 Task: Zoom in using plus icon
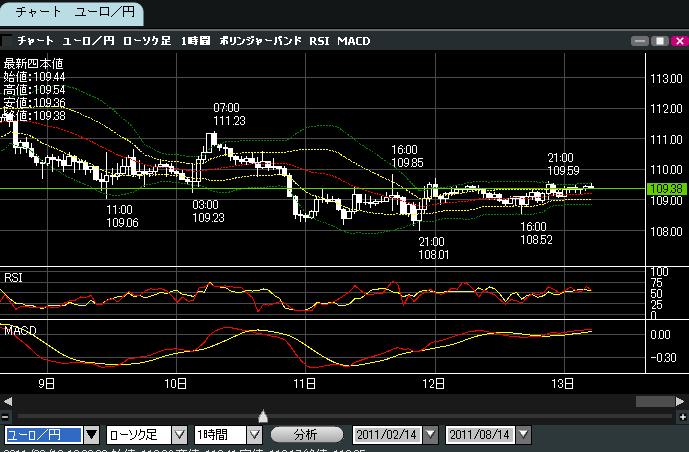pyautogui.click(x=682, y=416)
